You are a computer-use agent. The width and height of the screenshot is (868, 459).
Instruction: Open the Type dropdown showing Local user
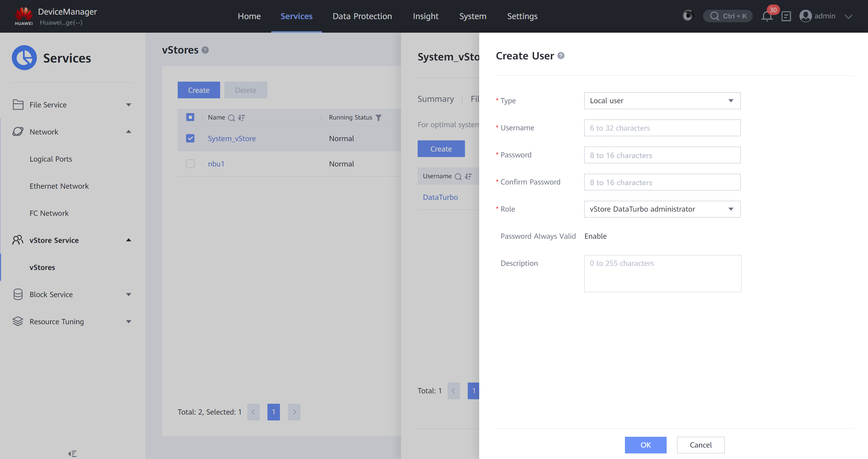[x=662, y=101]
